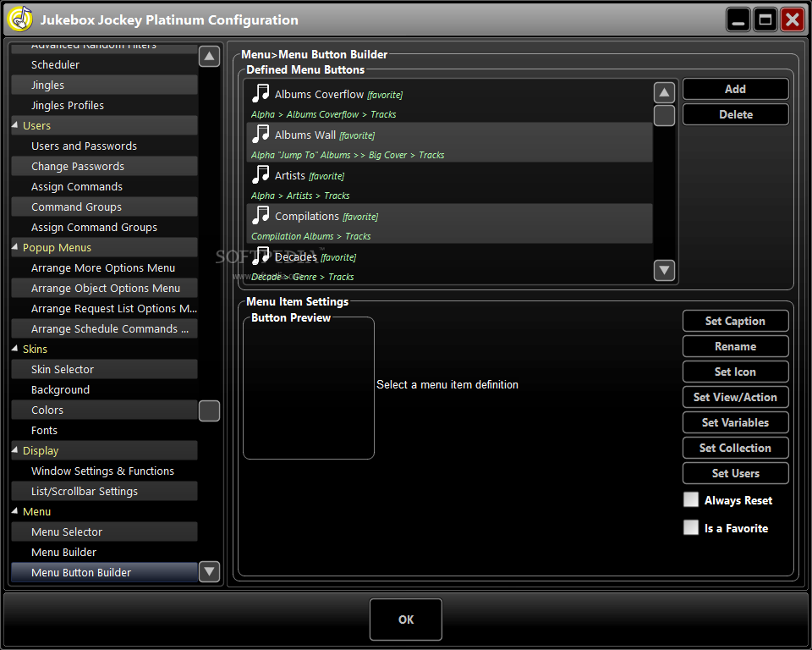Click the Set Icon button
The width and height of the screenshot is (812, 650).
coord(735,372)
